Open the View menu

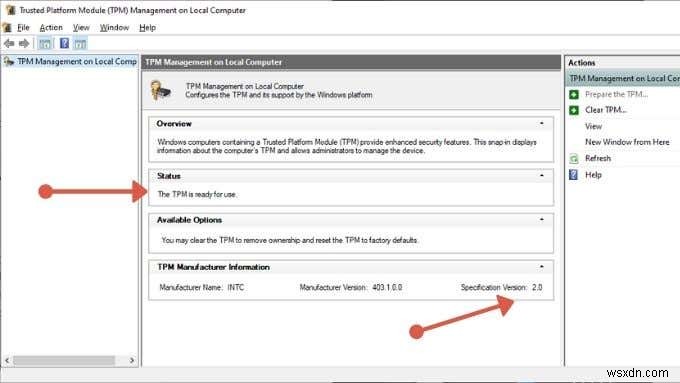click(x=81, y=27)
